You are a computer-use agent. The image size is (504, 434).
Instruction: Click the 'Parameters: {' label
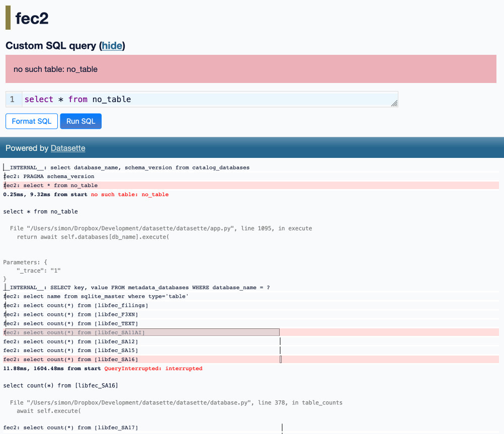pyautogui.click(x=25, y=262)
